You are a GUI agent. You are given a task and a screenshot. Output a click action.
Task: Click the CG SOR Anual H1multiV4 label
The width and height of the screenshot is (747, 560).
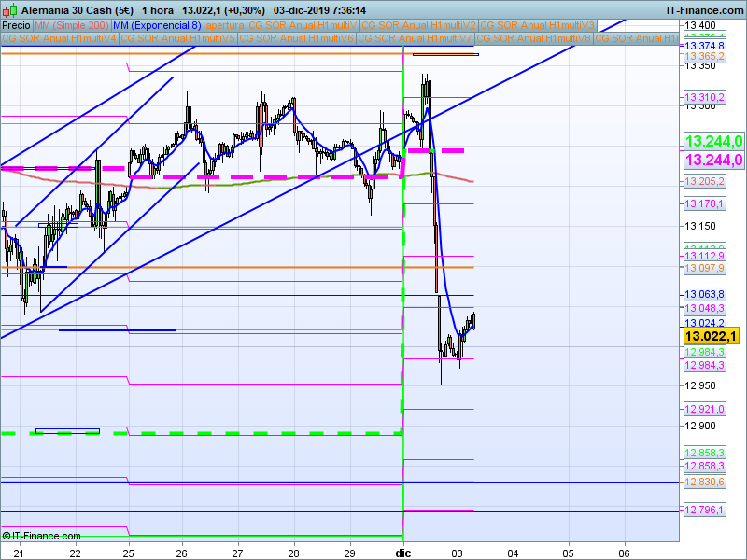coord(60,39)
